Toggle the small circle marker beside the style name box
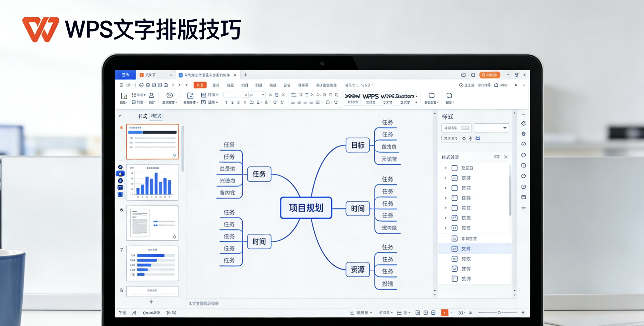 click(464, 139)
